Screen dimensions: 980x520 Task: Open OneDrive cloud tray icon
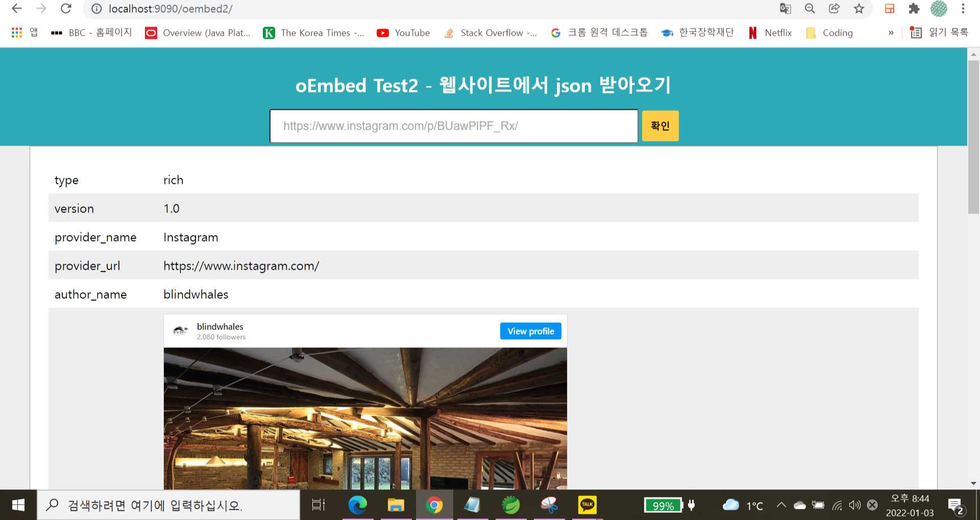pyautogui.click(x=800, y=505)
